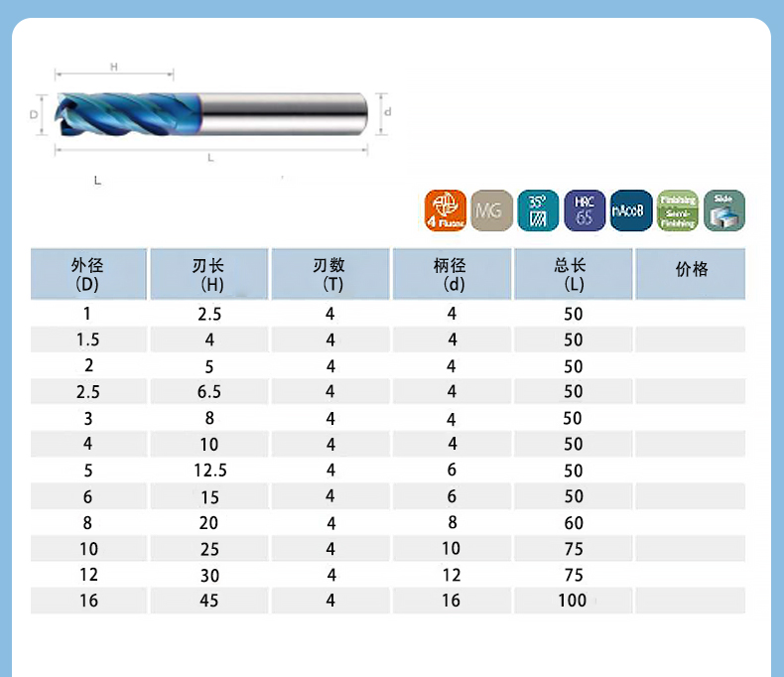Click the end mill product image
The width and height of the screenshot is (784, 677).
click(210, 112)
